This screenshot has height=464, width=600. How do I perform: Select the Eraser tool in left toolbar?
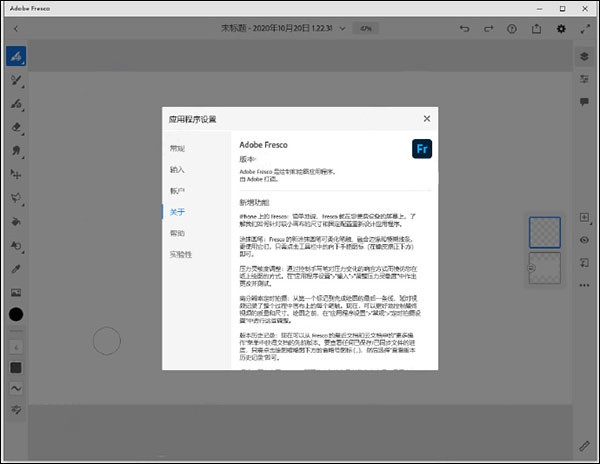[17, 128]
